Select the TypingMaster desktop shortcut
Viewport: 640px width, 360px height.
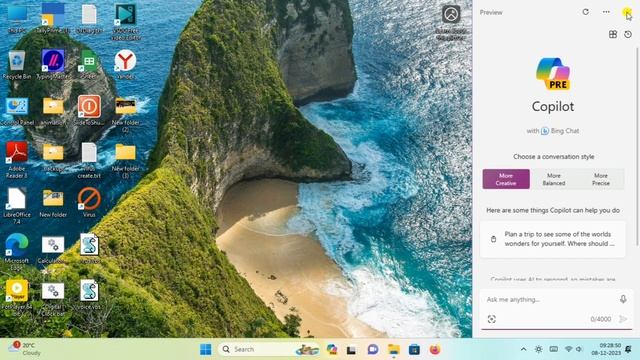[53, 64]
